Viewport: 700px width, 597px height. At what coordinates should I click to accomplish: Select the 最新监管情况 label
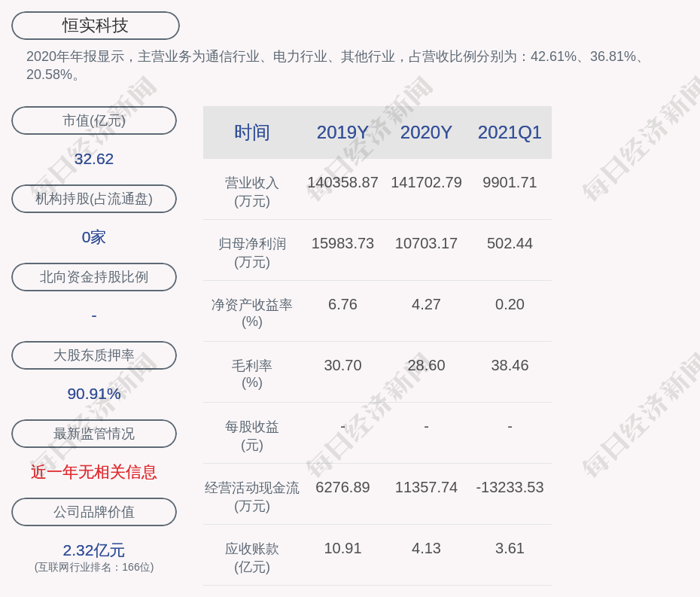click(x=94, y=434)
